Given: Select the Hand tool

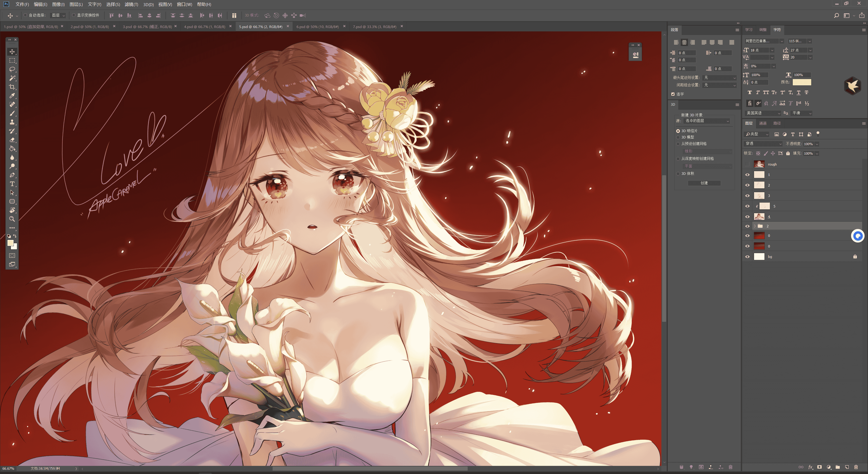Looking at the screenshot, I should point(12,210).
